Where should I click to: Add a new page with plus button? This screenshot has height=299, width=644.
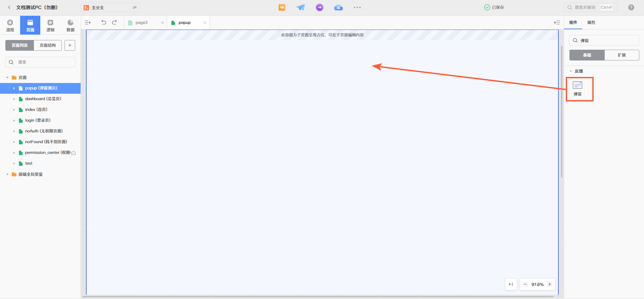tap(70, 45)
